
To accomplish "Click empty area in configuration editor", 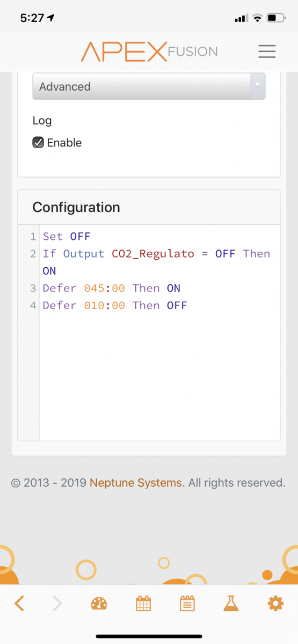I will pyautogui.click(x=159, y=376).
